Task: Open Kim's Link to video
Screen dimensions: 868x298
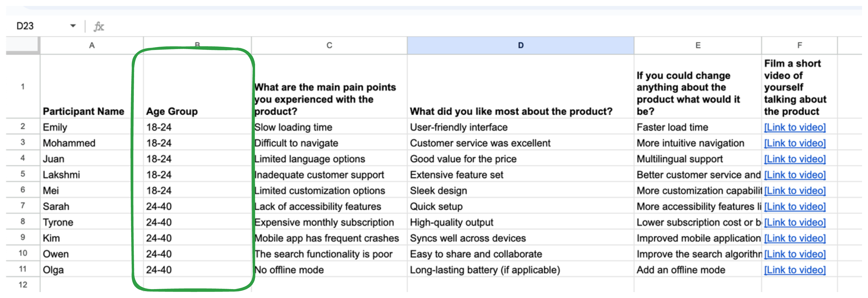Action: click(x=795, y=238)
